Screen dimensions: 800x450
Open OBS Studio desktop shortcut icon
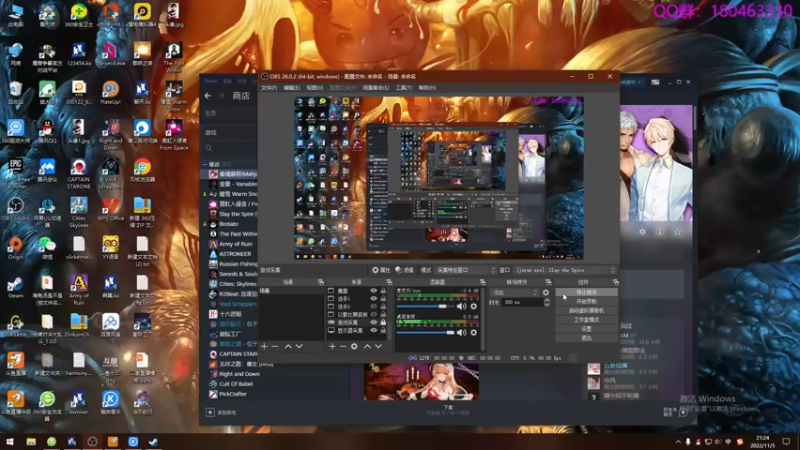[15, 209]
